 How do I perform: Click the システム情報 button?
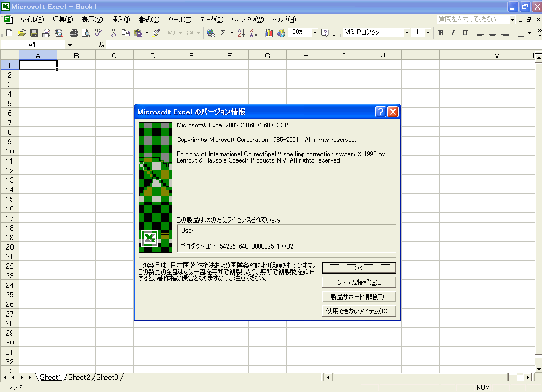point(358,282)
